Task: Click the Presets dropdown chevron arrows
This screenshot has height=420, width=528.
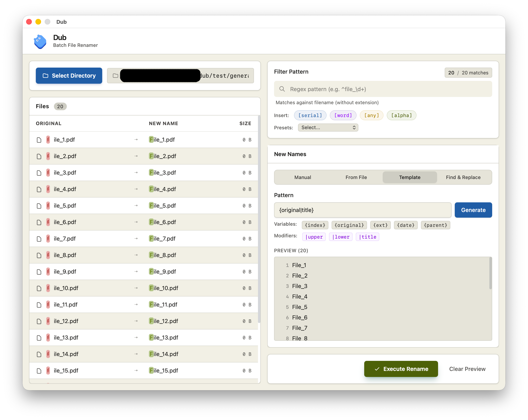Action: pyautogui.click(x=354, y=128)
